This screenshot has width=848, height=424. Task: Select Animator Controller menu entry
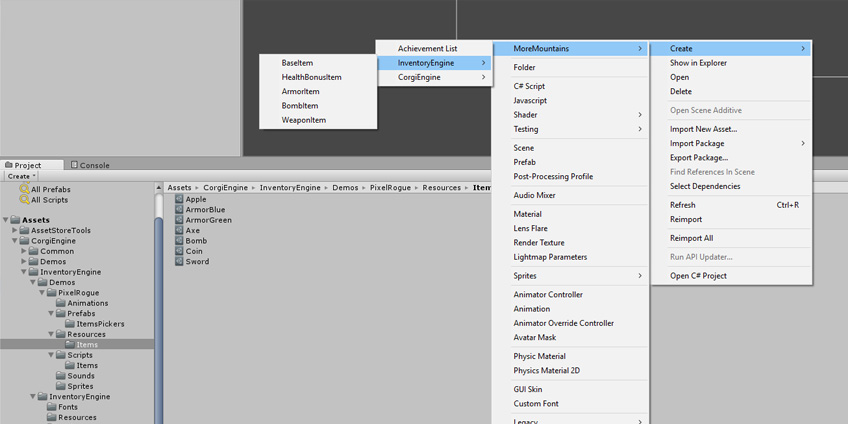click(x=570, y=295)
